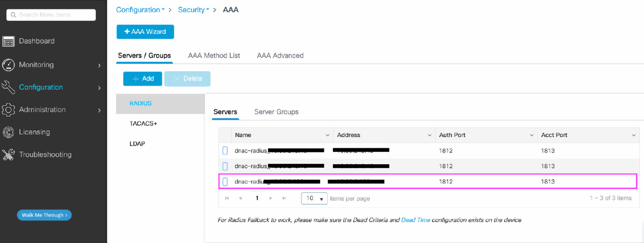Jump to last page in pagination
This screenshot has height=243, width=644.
[x=284, y=198]
